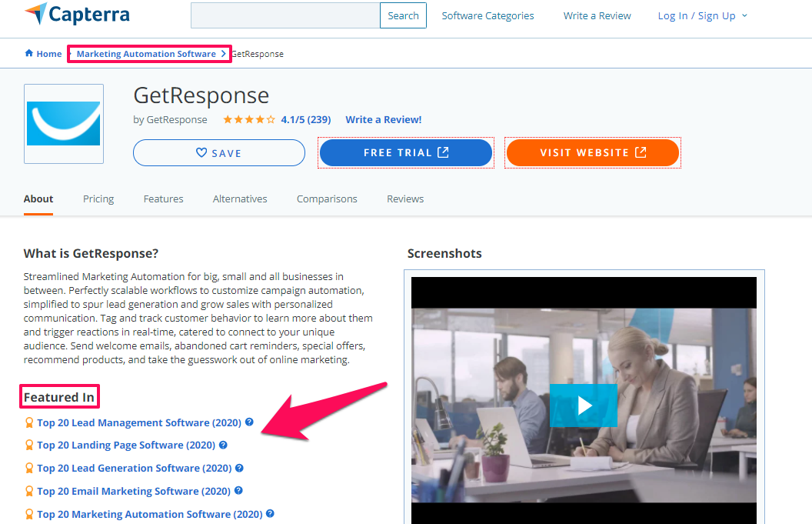Click the Capterra logo
Image resolution: width=812 pixels, height=524 pixels.
point(77,15)
